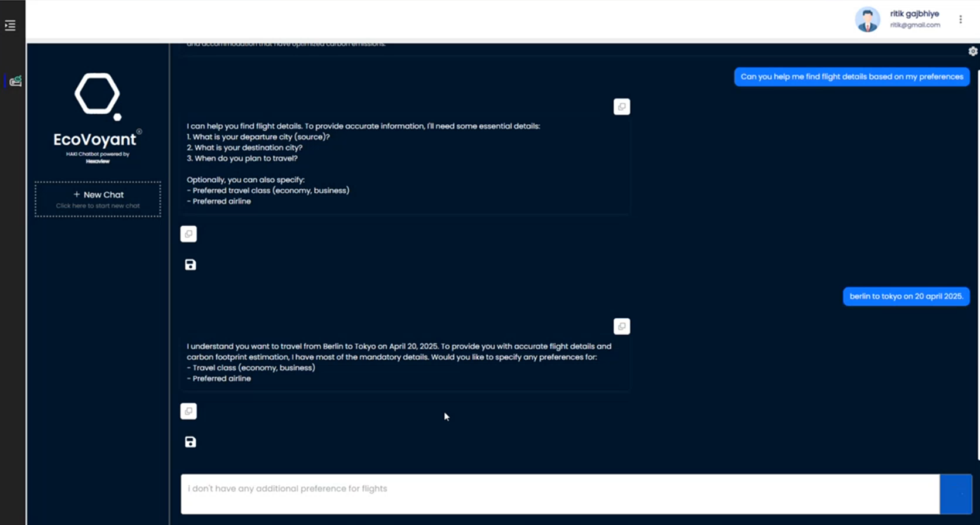Viewport: 980px width, 525px height.
Task: Toggle the sidebar hamburger menu
Action: coord(10,25)
